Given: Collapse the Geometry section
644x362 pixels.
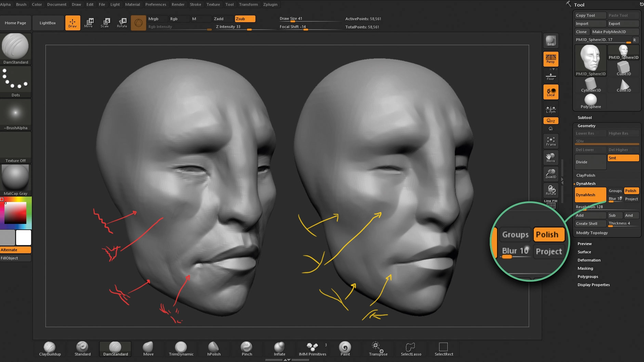Looking at the screenshot, I should (586, 126).
